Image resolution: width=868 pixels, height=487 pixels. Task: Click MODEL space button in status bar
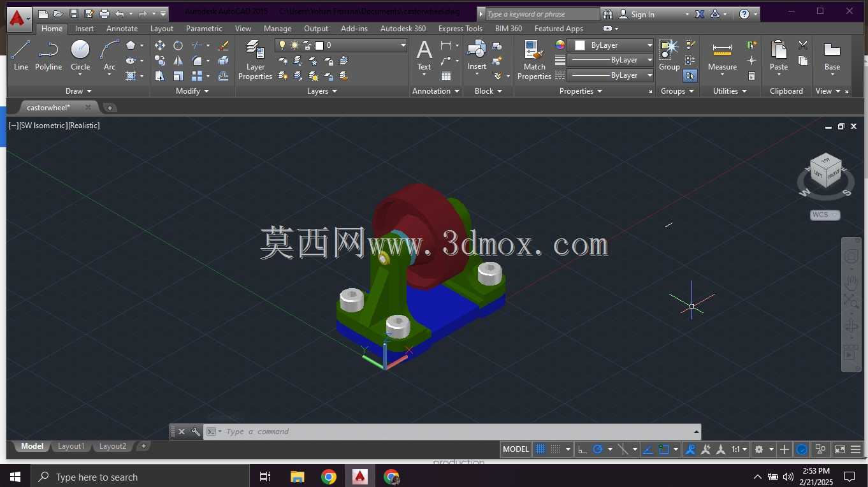pos(516,449)
